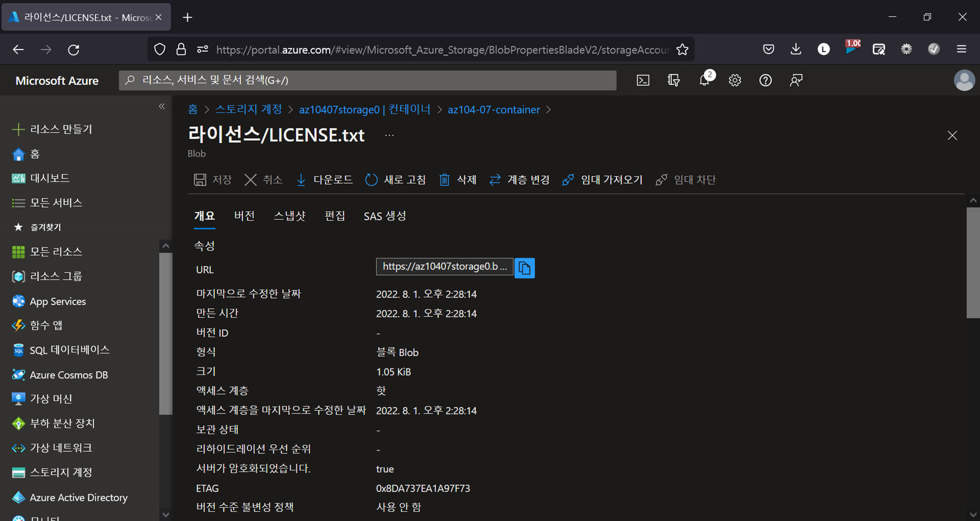Switch to the 스냅샷 tab
This screenshot has width=980, height=521.
click(290, 216)
